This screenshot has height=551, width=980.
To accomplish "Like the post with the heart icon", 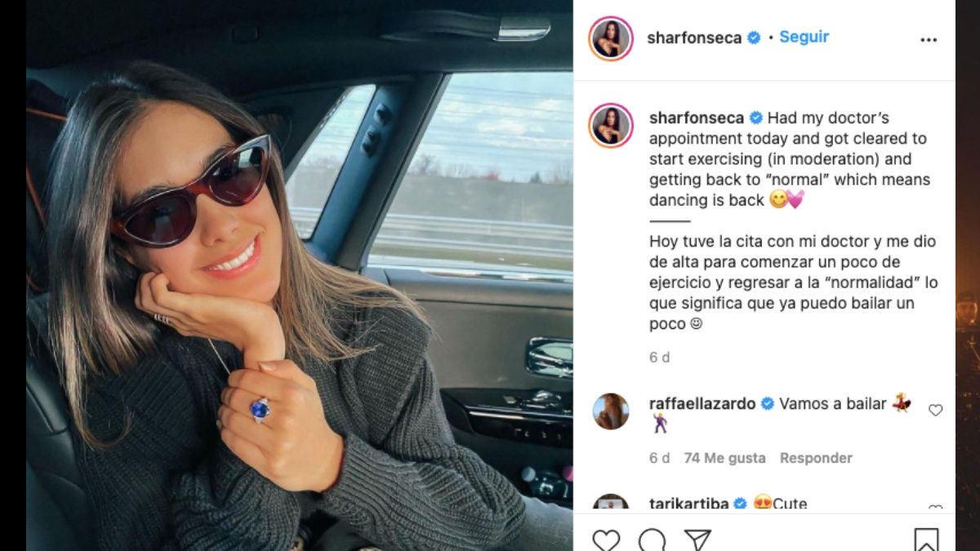I will [606, 540].
